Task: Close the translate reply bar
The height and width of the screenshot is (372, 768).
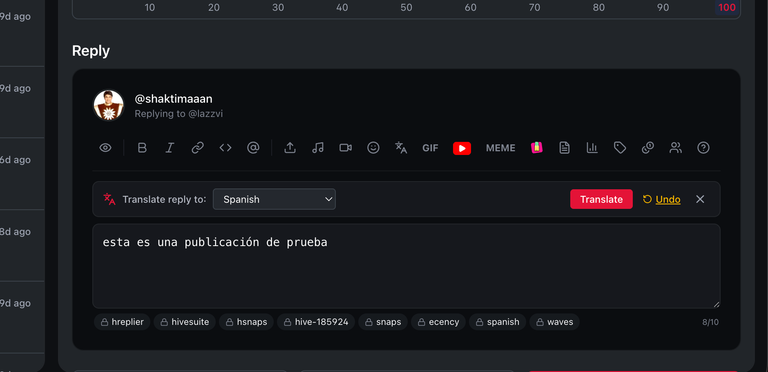Action: [x=700, y=199]
